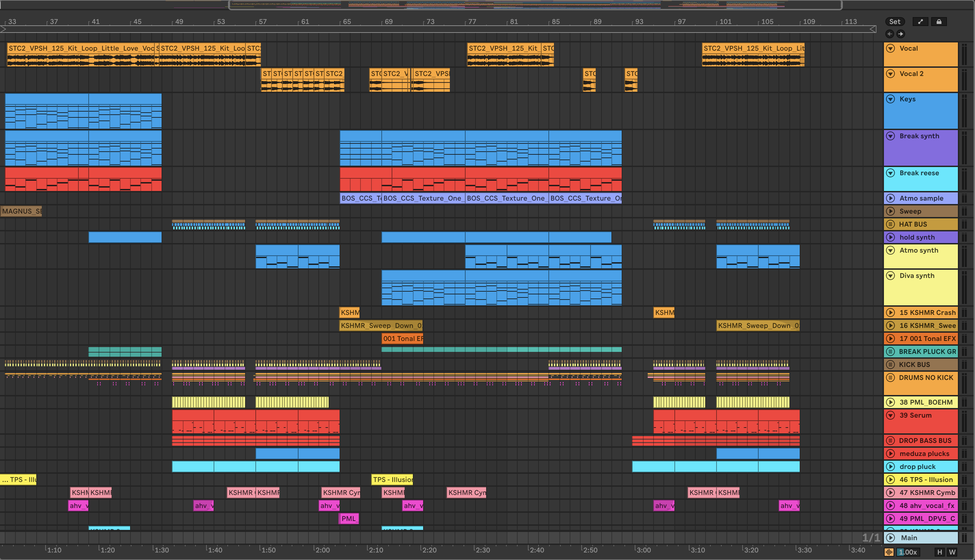Click 49 PML_DPV5_C unfold icon

891,519
